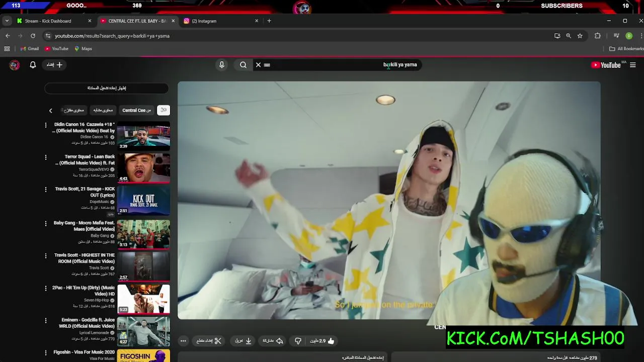Open the YouTube notifications bell
Image resolution: width=644 pixels, height=362 pixels.
coord(33,65)
